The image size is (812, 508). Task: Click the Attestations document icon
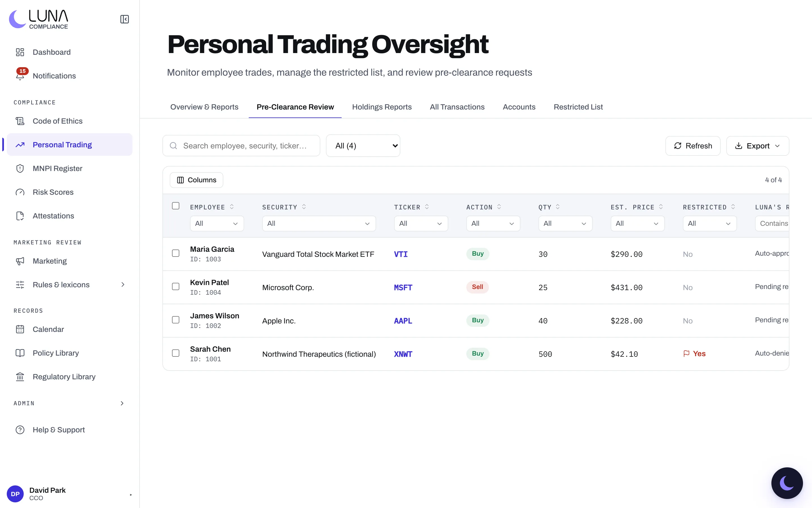(x=20, y=216)
